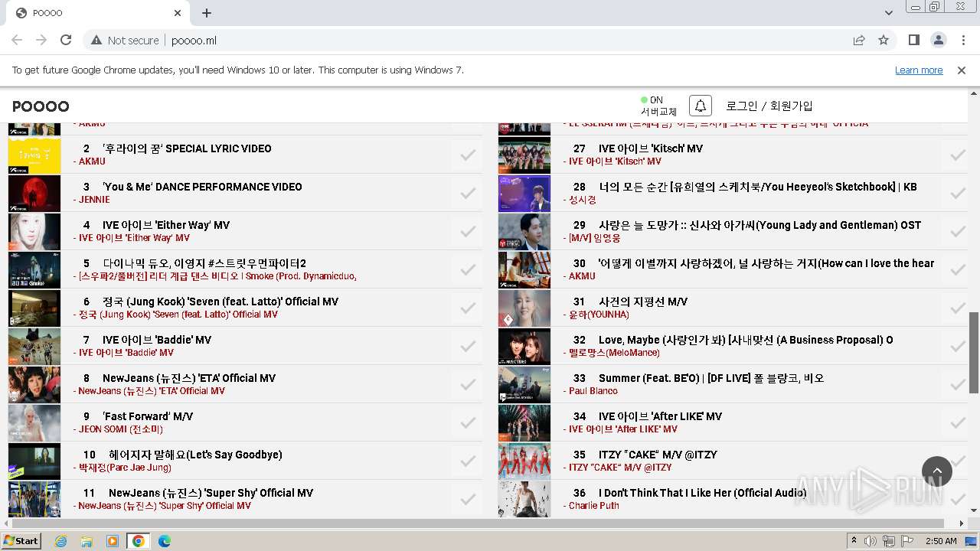Mark the 다이나믹 듀오 row 5 checkmark
980x551 pixels.
468,269
